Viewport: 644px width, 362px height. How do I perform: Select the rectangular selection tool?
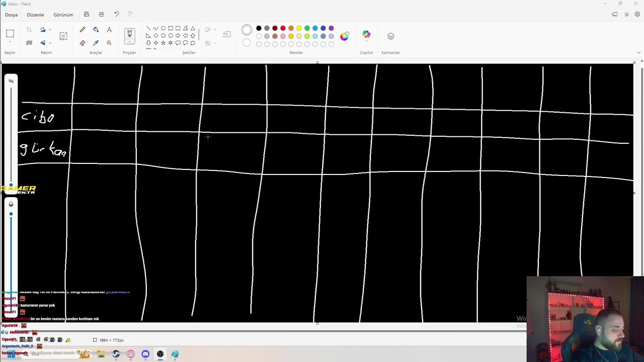click(x=10, y=34)
